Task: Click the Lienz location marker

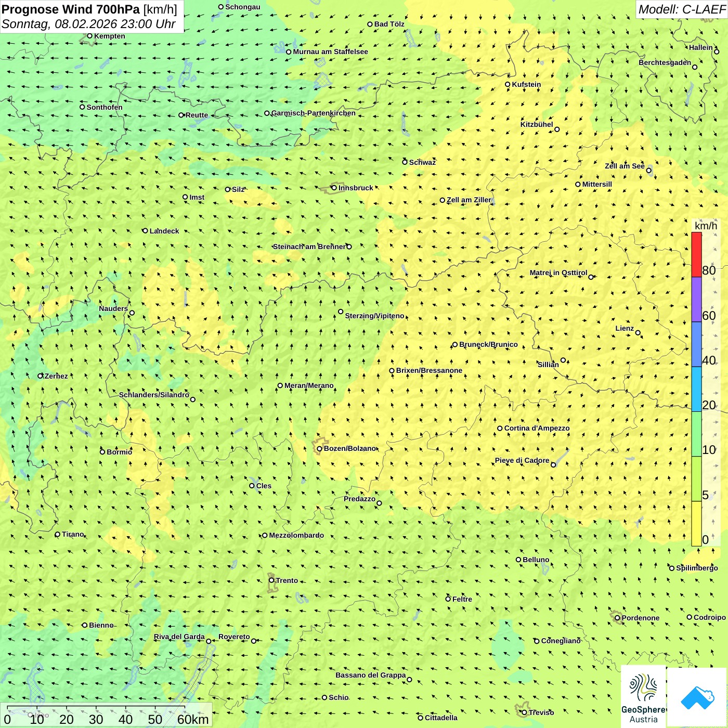Action: 638,333
